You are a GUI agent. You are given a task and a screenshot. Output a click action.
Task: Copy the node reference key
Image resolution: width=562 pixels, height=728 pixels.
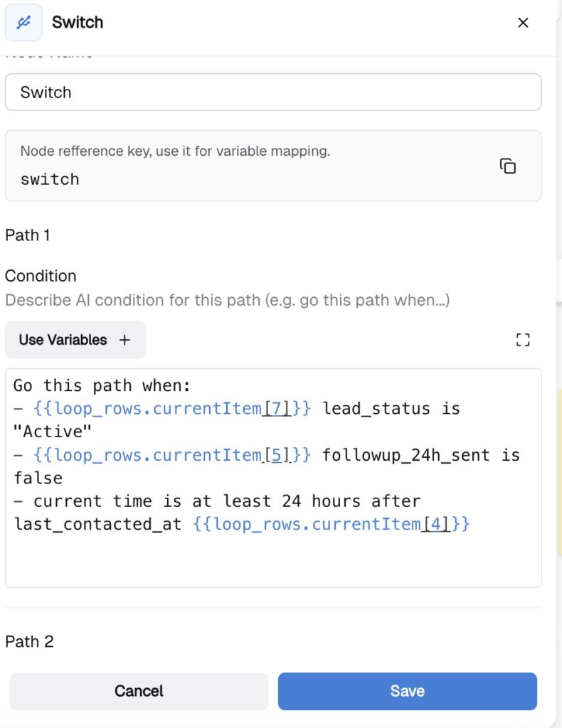507,166
